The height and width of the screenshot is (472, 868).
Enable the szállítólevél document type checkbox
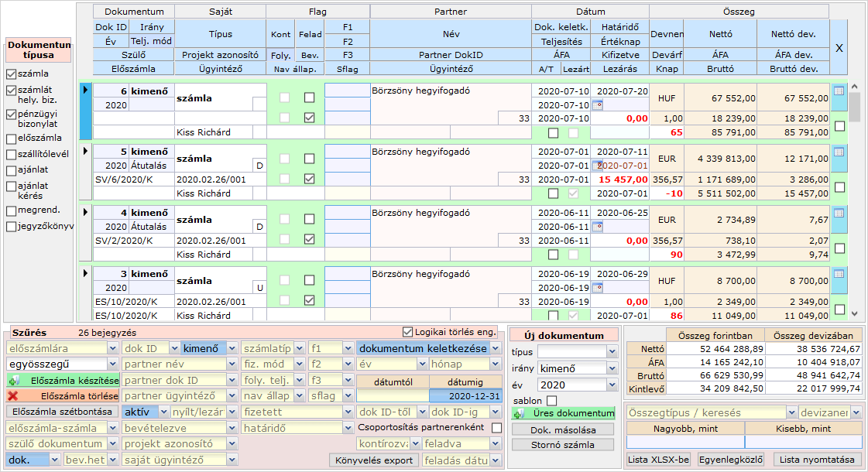11,154
